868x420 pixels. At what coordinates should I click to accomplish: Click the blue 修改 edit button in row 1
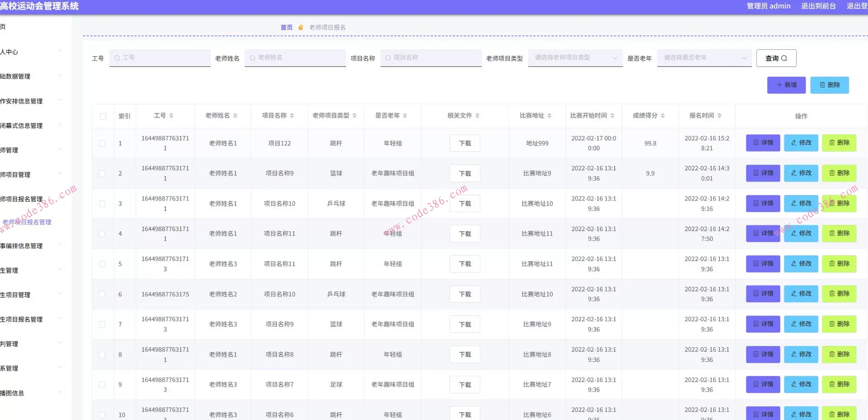point(801,143)
